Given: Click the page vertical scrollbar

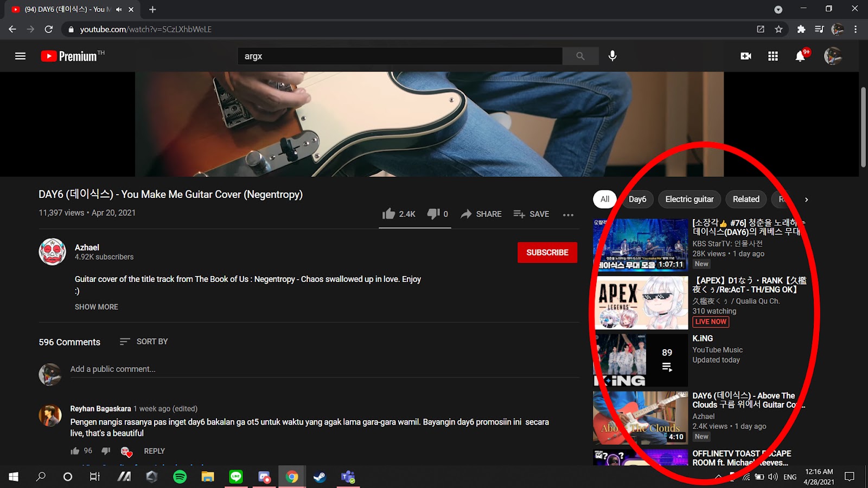Looking at the screenshot, I should [x=863, y=127].
